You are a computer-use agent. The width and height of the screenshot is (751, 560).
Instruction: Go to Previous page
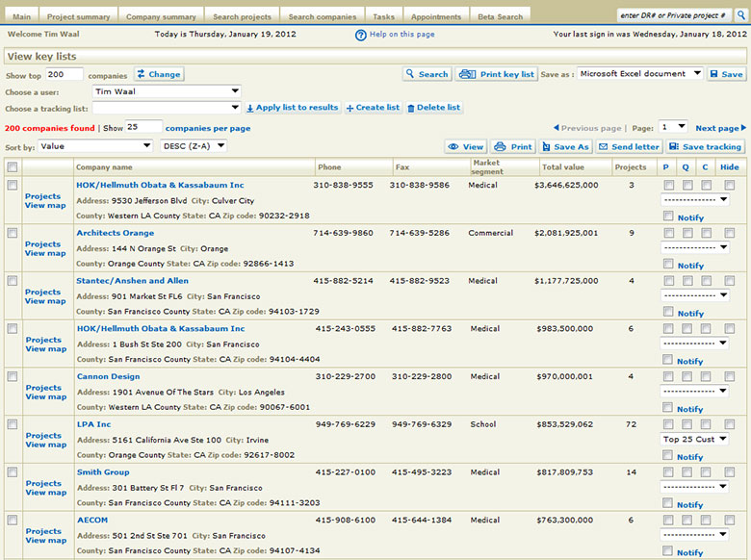pos(587,128)
